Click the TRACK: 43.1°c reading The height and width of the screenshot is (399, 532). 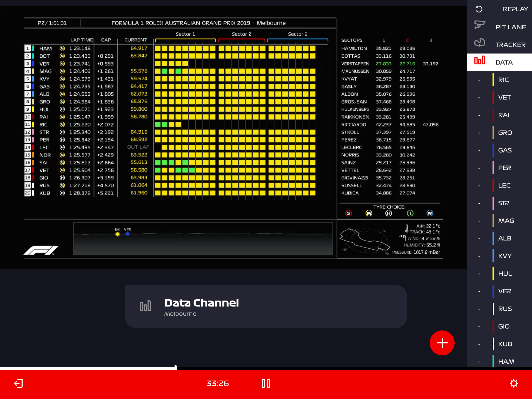point(425,232)
